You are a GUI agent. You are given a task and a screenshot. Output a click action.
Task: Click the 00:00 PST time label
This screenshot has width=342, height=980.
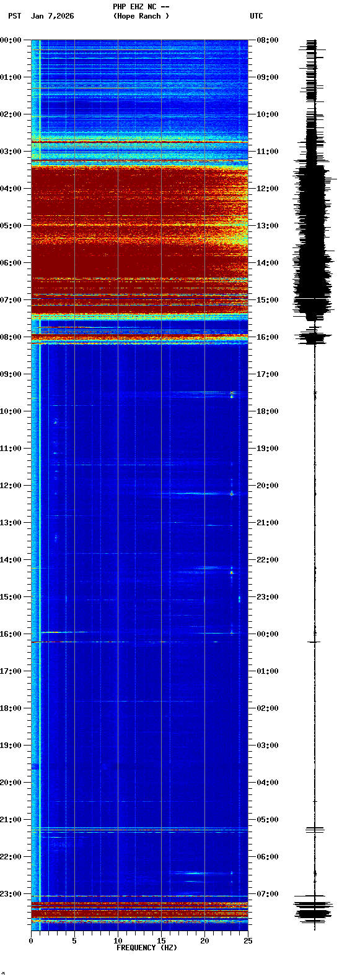tap(11, 40)
